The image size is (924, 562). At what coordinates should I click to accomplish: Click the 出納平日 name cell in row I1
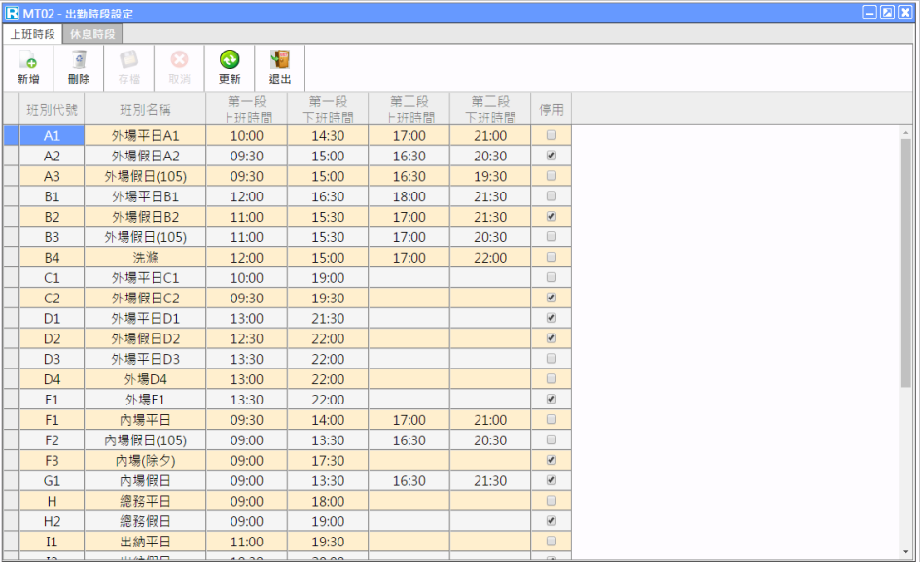pos(145,542)
